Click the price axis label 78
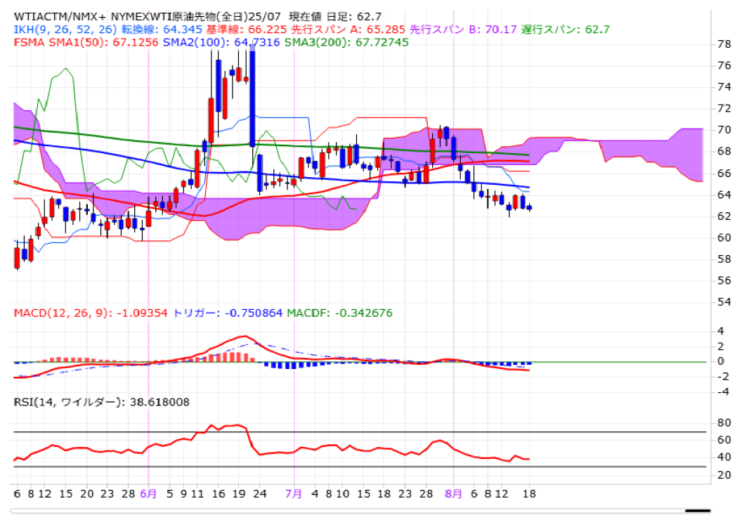This screenshot has width=756, height=532. [x=724, y=44]
